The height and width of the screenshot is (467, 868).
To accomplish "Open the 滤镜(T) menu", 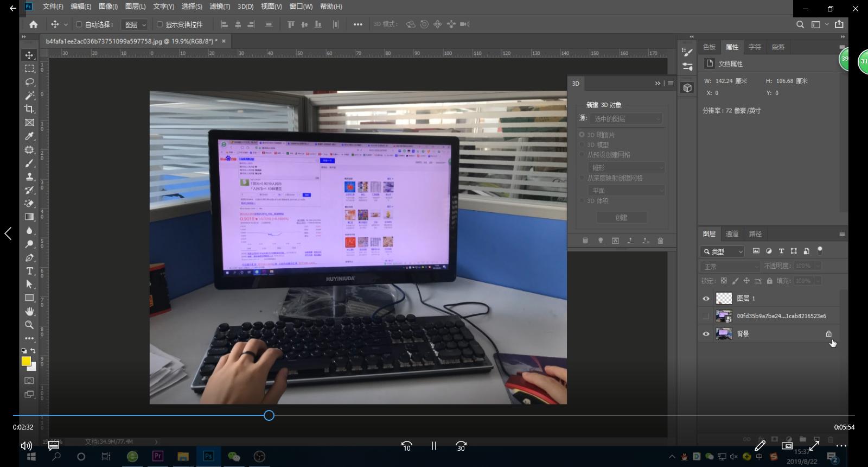I will pos(220,7).
